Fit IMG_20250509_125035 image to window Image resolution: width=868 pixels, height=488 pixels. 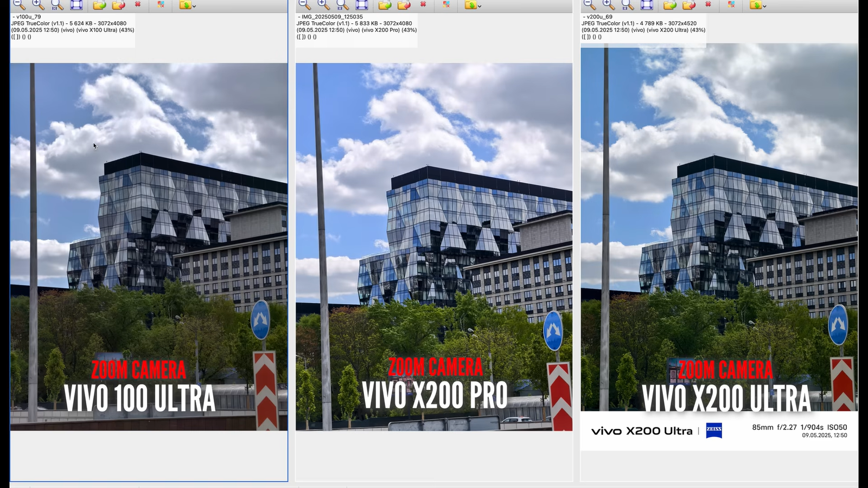point(362,5)
